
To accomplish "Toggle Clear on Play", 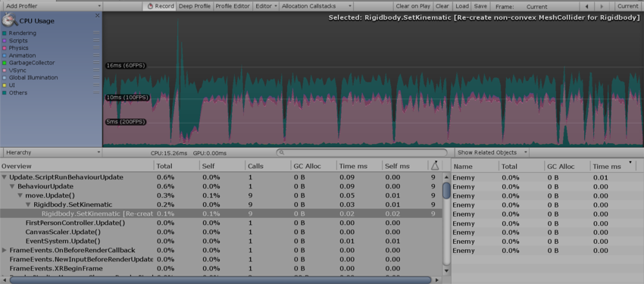I will (413, 6).
